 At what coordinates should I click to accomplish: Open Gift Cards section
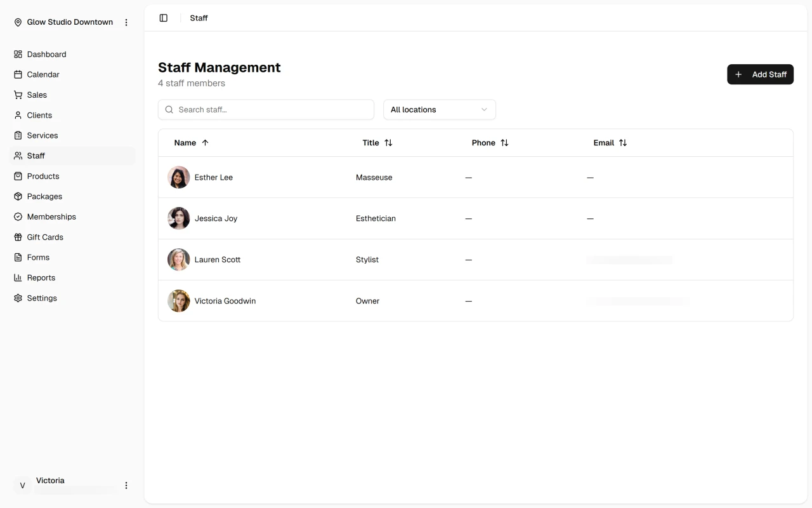[72, 237]
